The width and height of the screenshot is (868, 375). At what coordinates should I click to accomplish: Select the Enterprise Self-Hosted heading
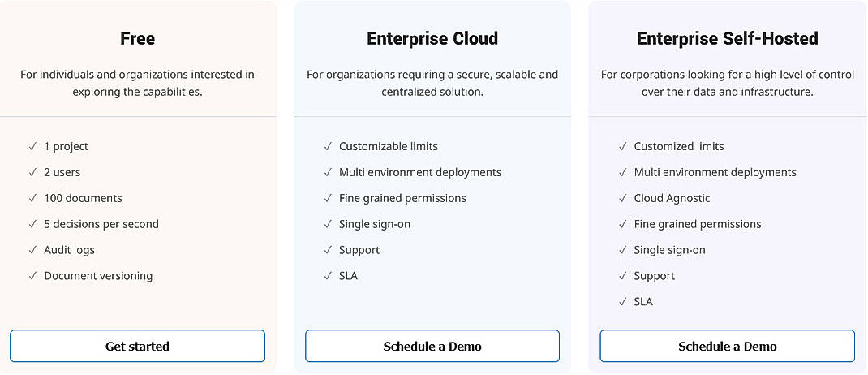(727, 38)
